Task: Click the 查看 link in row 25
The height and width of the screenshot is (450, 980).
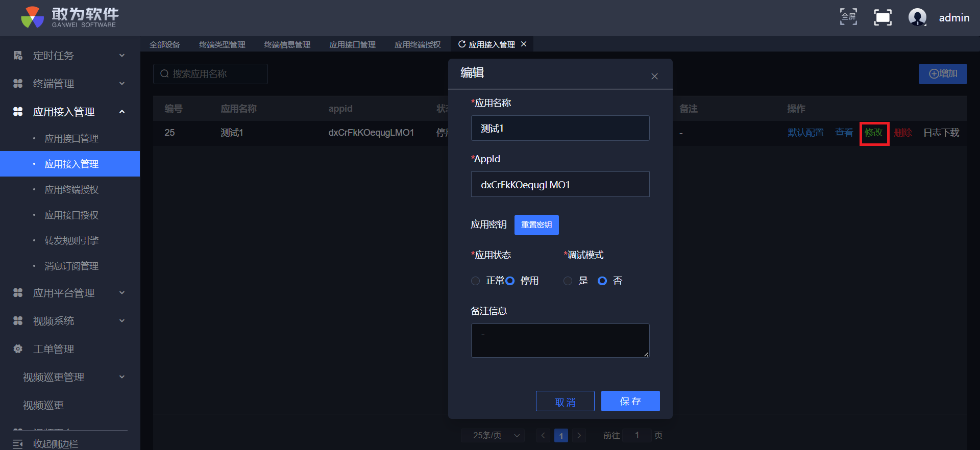Action: (844, 133)
